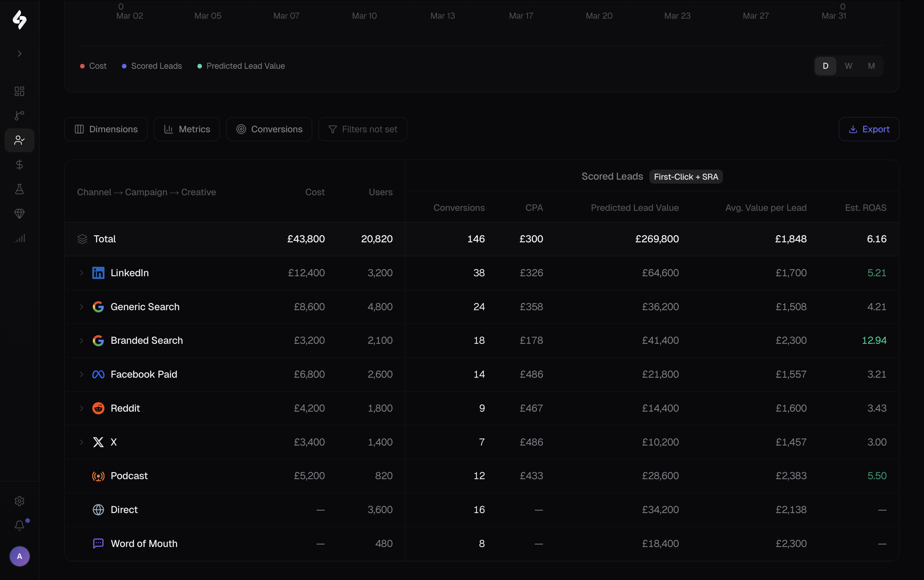The height and width of the screenshot is (580, 924).
Task: Expand the LinkedIn channel row
Action: [x=81, y=273]
